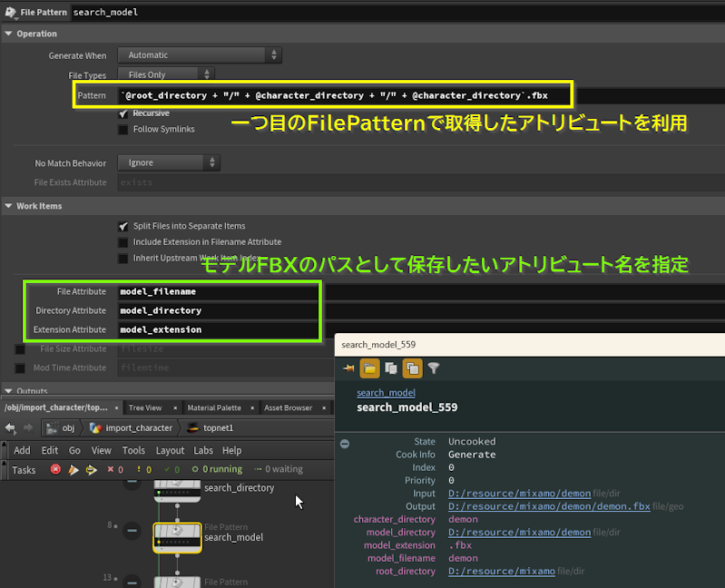Enable the File Size Attribute checkbox
The image size is (725, 588).
click(20, 349)
